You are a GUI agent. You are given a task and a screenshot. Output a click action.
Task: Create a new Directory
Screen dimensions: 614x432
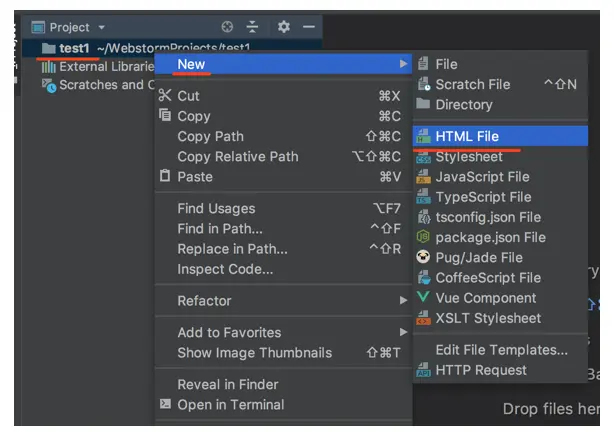point(500,105)
